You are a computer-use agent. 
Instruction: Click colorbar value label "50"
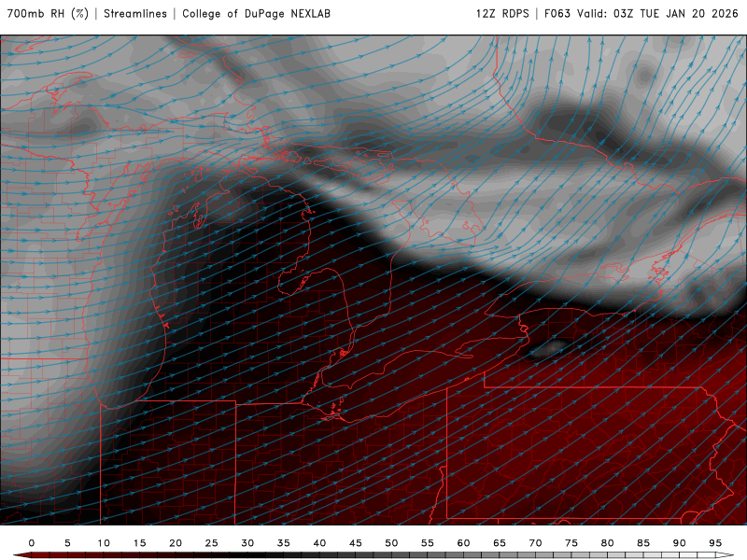(x=391, y=543)
